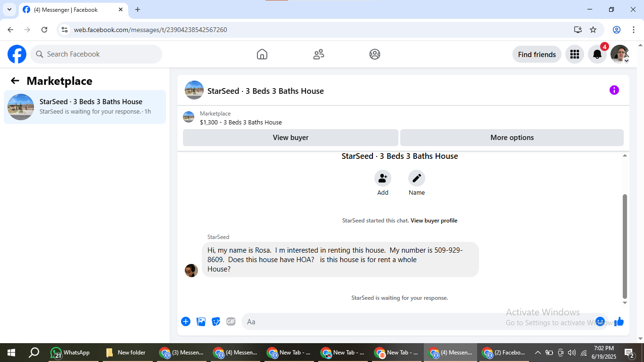Screen dimensions: 644x362
Task: Open New folder from the taskbar
Action: [x=126, y=353]
